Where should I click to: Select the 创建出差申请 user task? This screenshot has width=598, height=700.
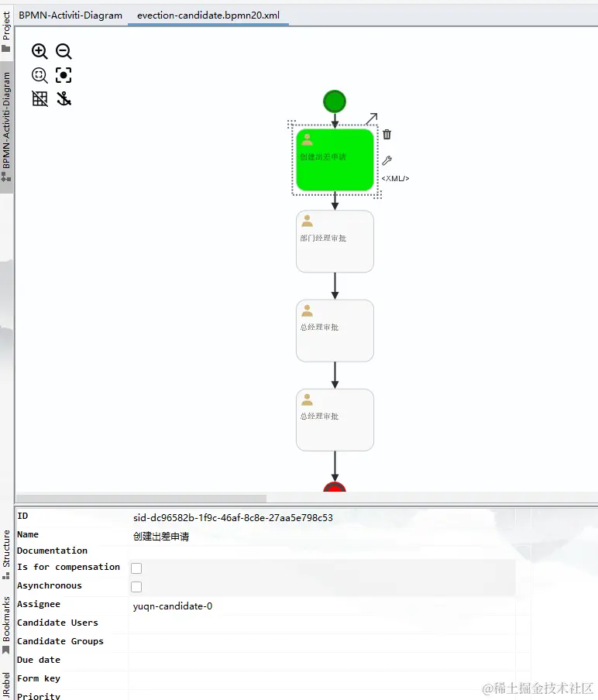click(x=335, y=160)
